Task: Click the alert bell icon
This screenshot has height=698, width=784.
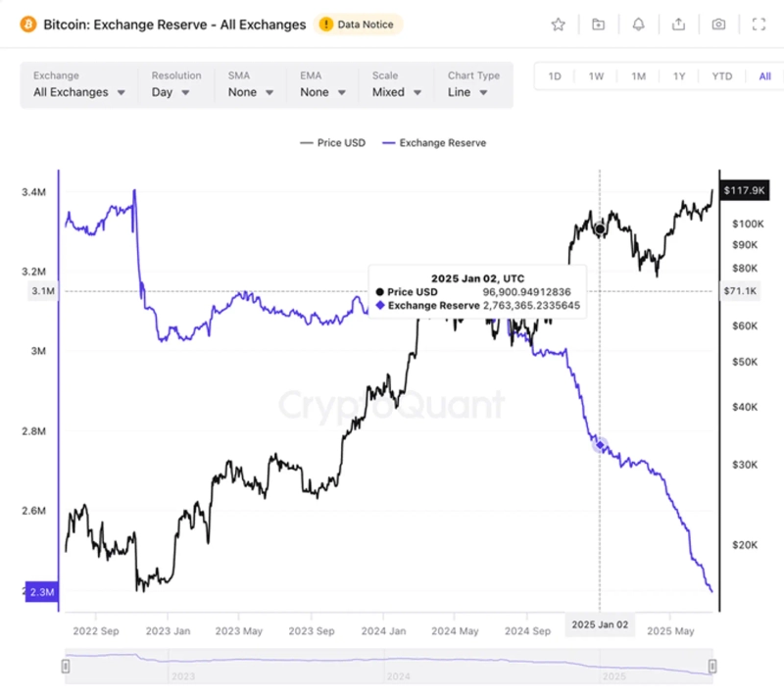Action: pyautogui.click(x=639, y=25)
